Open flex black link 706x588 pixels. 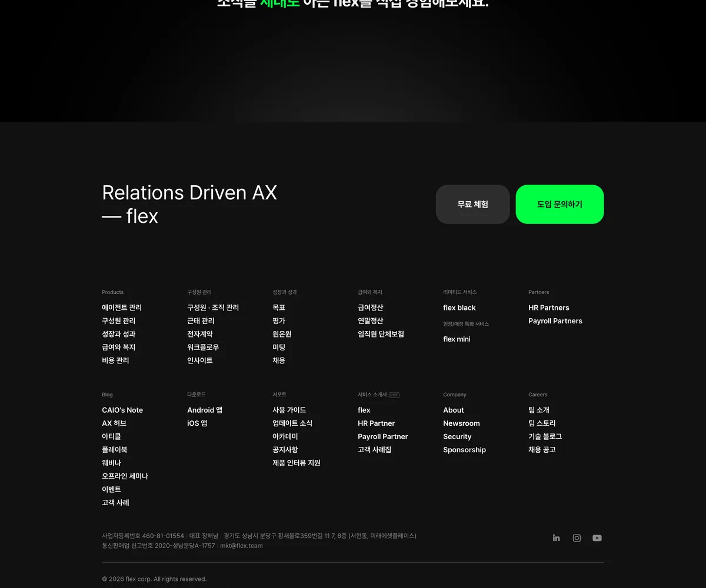(459, 308)
